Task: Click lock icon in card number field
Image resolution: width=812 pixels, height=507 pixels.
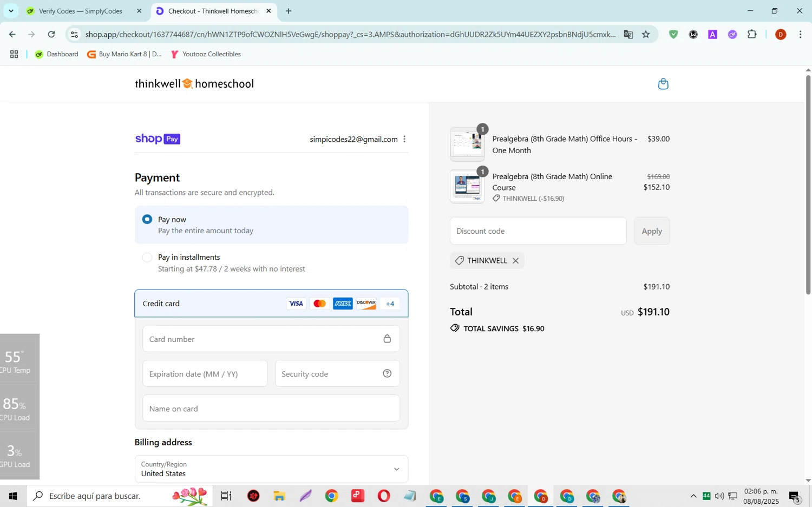Action: [x=387, y=339]
